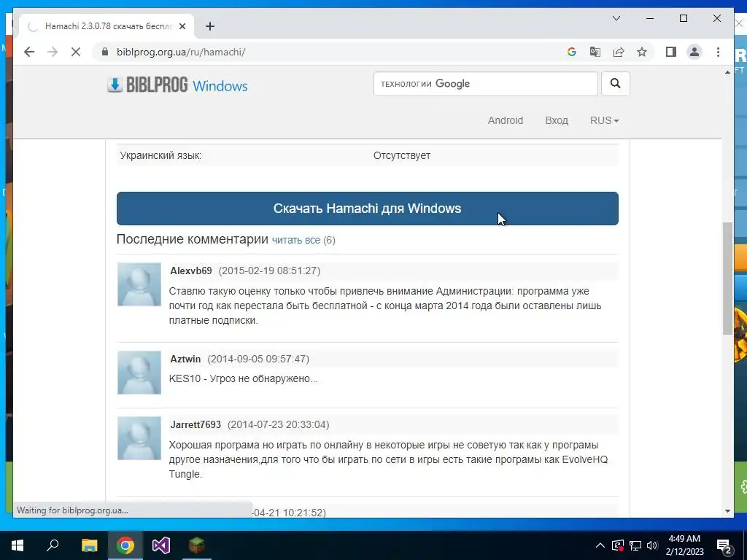Screen dimensions: 747x560
Task: Open the Android menu item
Action: pyautogui.click(x=505, y=120)
